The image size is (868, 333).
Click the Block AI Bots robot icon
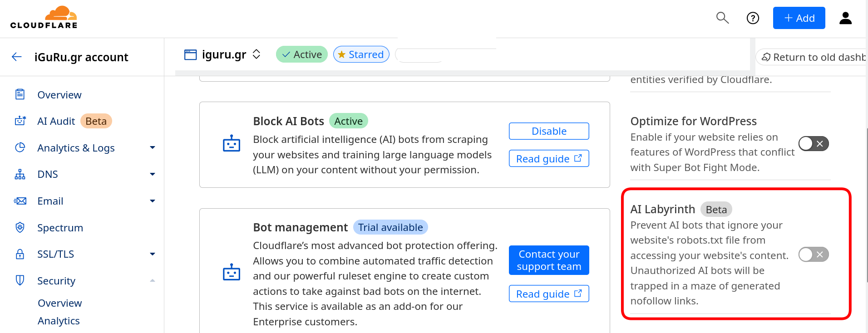(x=232, y=143)
